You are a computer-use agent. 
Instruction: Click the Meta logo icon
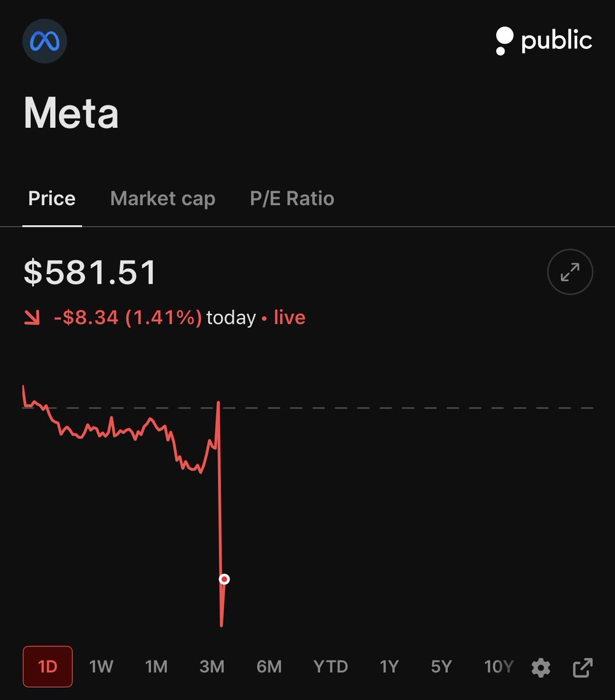44,41
